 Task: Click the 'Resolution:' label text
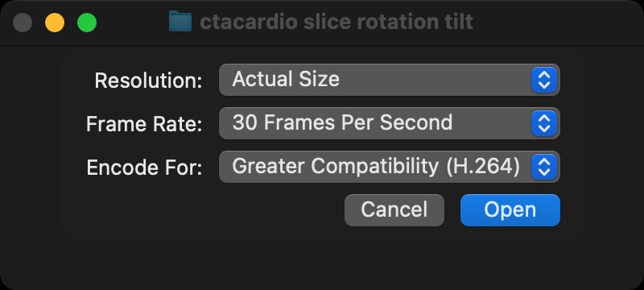(148, 81)
